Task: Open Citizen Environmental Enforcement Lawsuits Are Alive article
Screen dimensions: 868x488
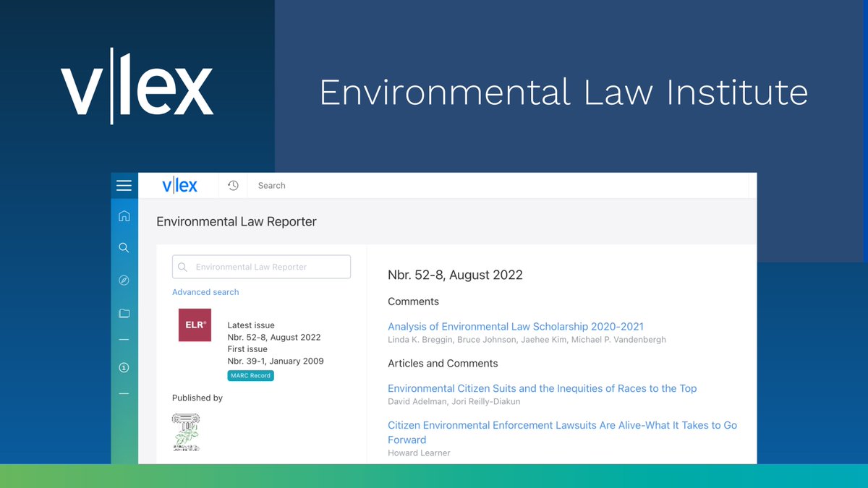Action: point(562,432)
